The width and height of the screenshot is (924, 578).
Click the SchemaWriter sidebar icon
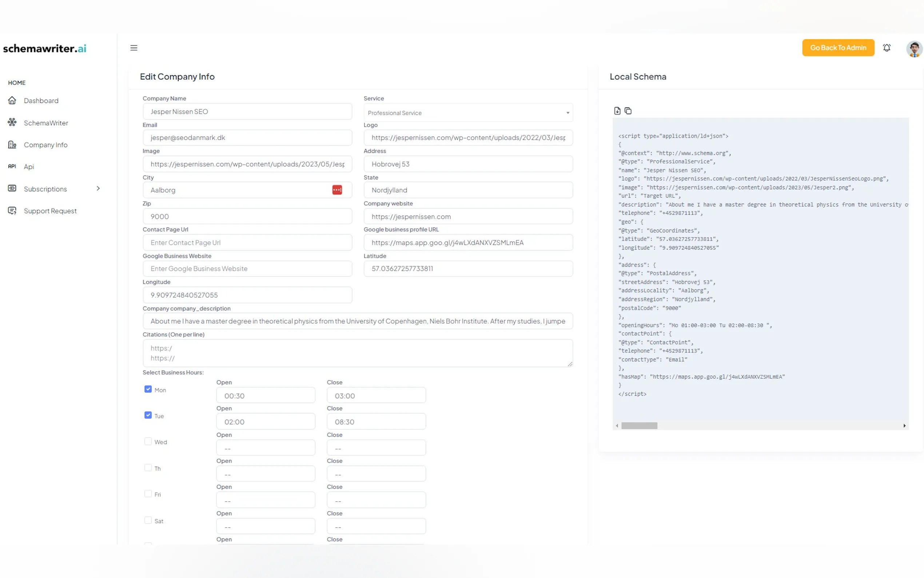point(12,122)
